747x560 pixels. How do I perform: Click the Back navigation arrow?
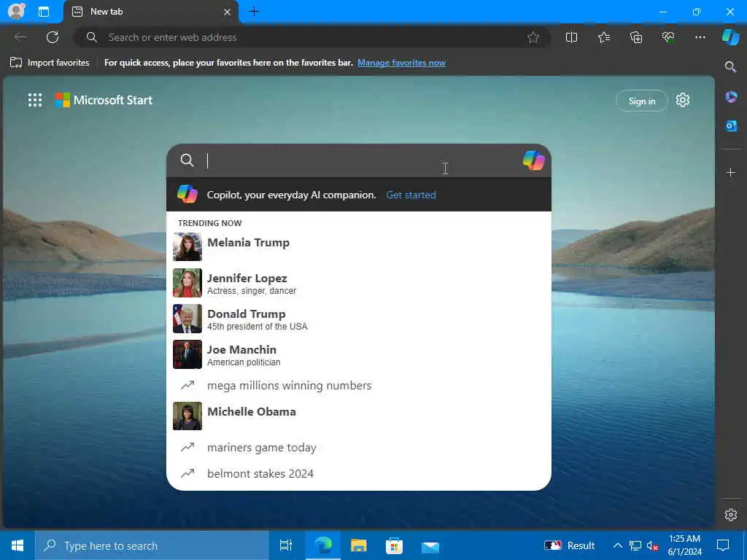[20, 37]
